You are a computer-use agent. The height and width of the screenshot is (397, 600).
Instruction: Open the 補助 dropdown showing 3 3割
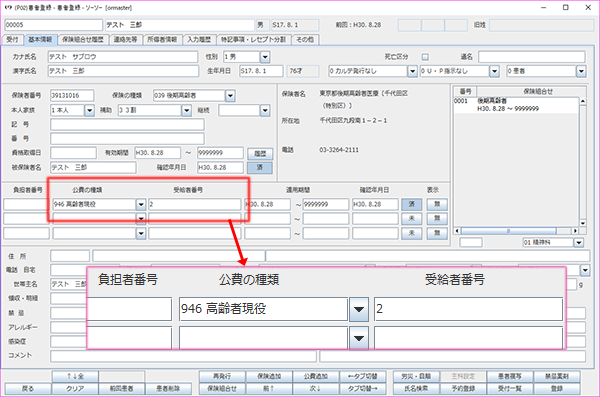tap(186, 110)
